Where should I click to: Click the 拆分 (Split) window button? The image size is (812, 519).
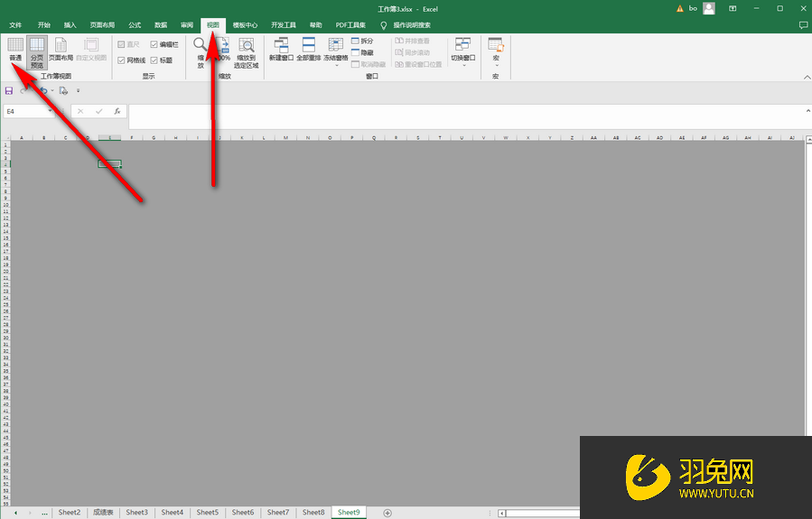[361, 42]
